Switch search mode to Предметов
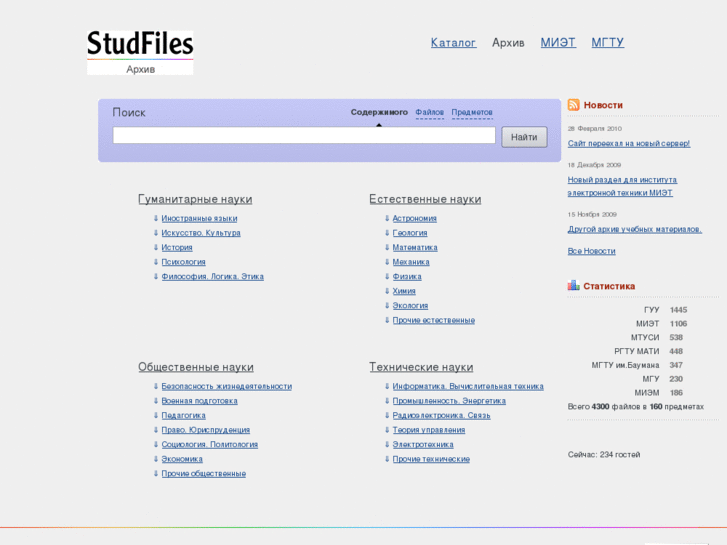This screenshot has height=545, width=727. click(472, 112)
